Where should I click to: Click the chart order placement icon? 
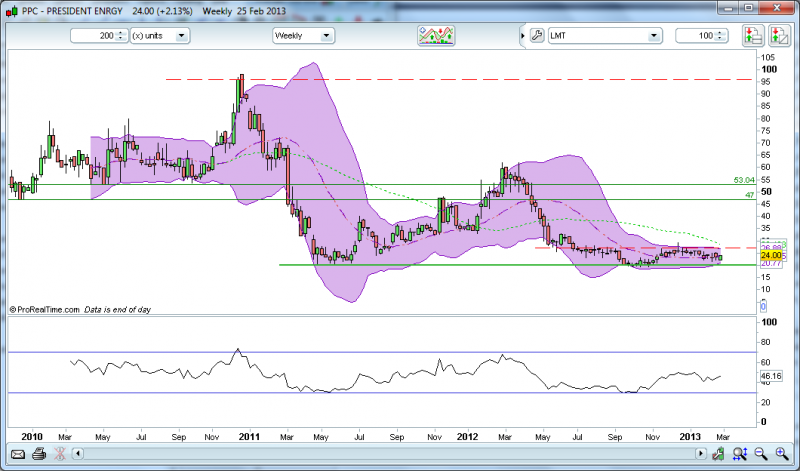click(779, 36)
